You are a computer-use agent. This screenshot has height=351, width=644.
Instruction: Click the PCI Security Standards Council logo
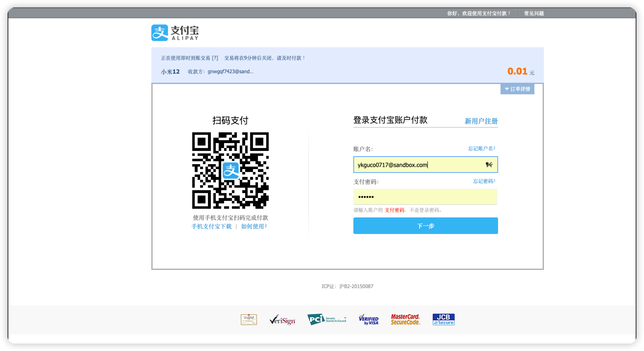point(327,319)
